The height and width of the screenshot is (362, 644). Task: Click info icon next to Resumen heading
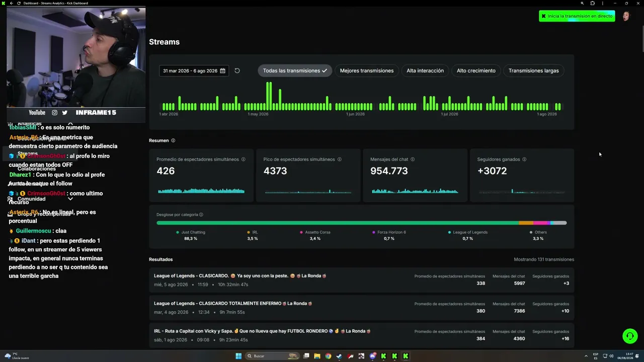[x=173, y=141]
